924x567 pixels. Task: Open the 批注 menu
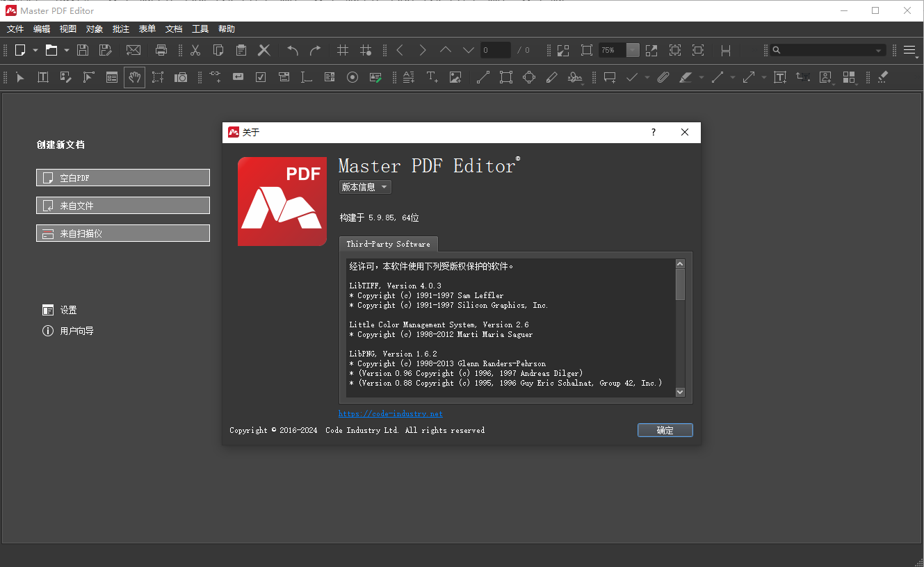point(121,28)
